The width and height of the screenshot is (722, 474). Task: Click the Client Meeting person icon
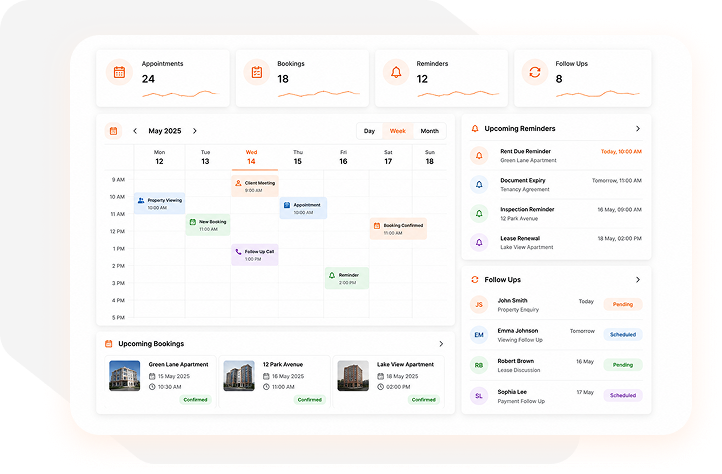point(238,183)
